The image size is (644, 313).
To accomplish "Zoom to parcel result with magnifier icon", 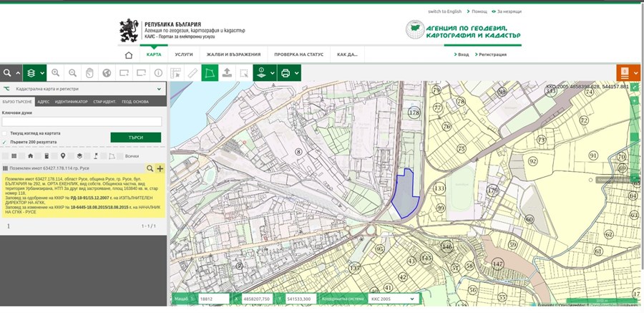I will tap(150, 168).
